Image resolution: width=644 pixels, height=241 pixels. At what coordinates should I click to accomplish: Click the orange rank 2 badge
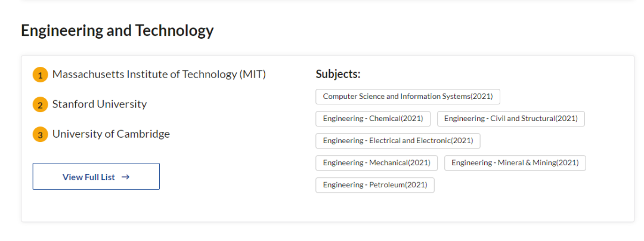(40, 106)
